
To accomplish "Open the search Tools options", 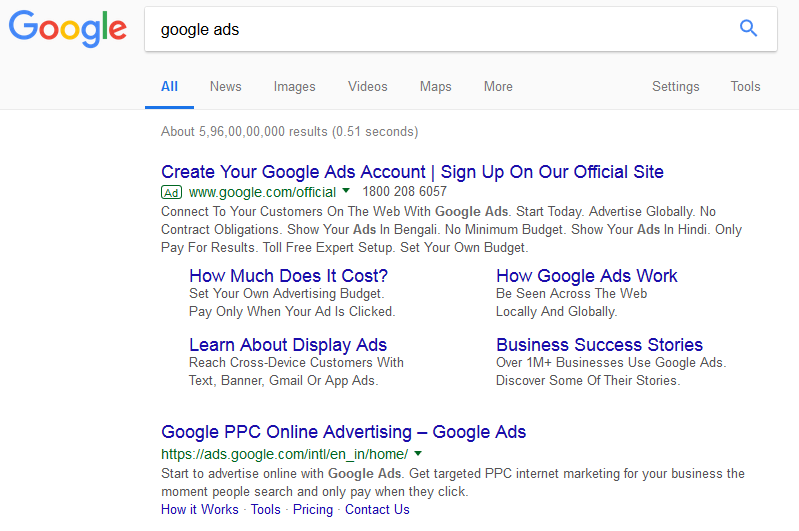I will [x=745, y=87].
